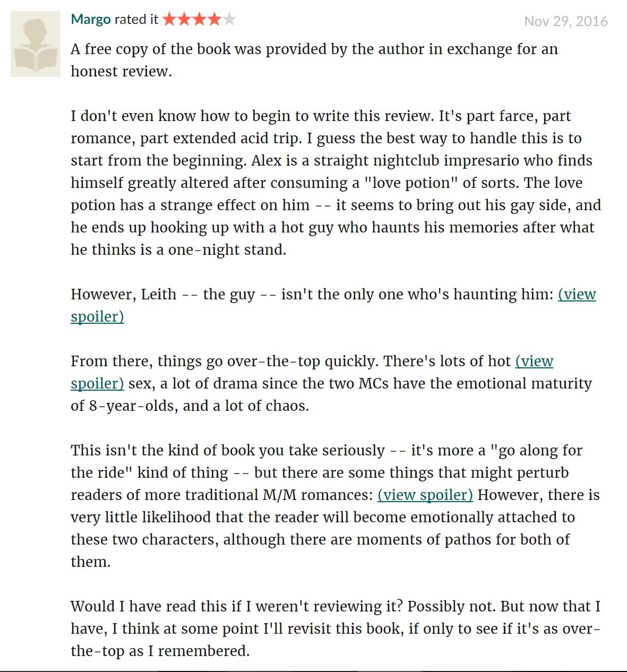Click the third orange rating star
627x672 pixels.
[199, 20]
